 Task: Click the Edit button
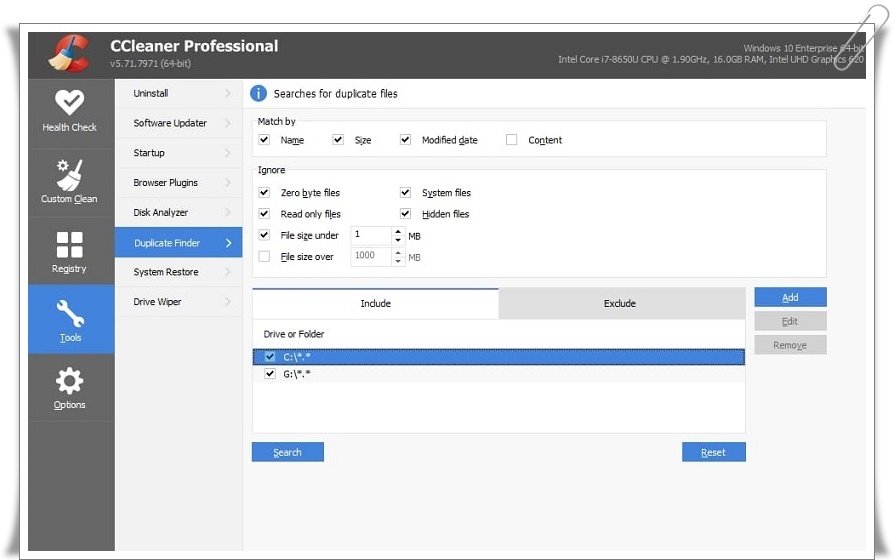click(x=790, y=321)
